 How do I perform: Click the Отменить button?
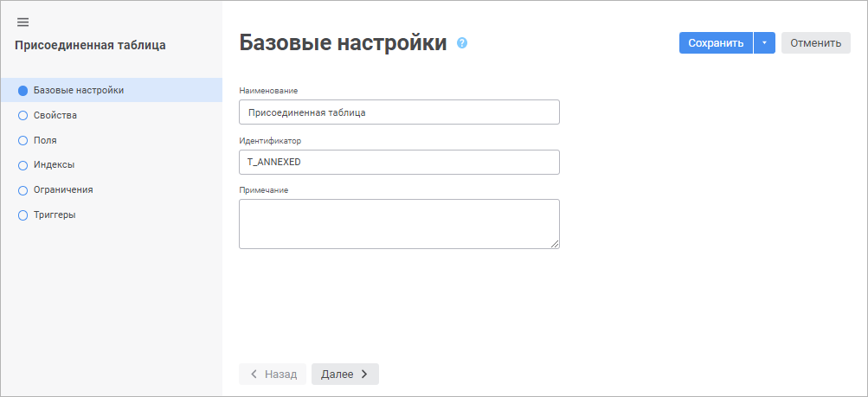(x=815, y=43)
